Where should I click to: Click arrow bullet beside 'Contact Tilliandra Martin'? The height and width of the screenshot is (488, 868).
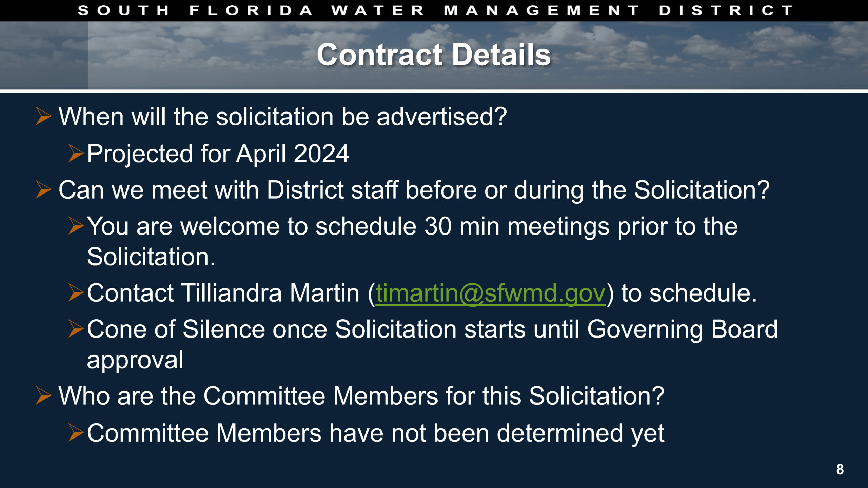[x=76, y=292]
